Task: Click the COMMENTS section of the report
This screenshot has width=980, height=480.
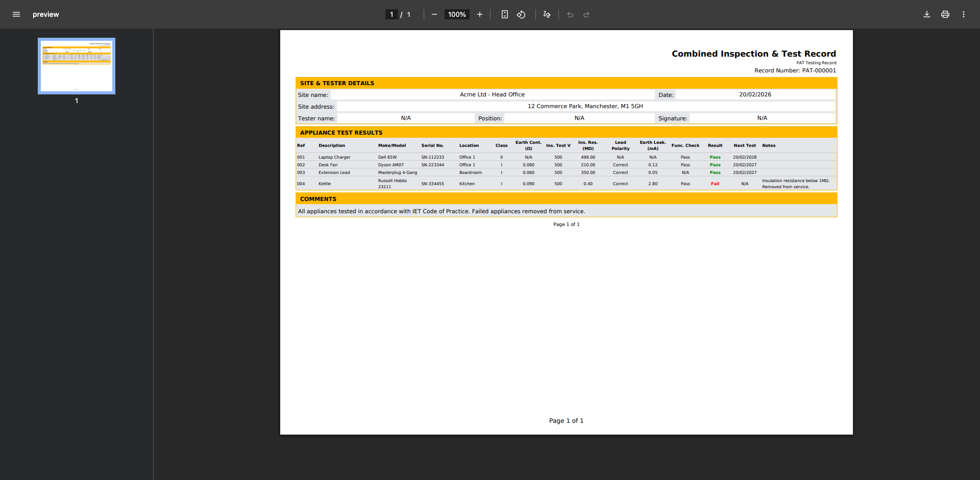Action: tap(318, 199)
